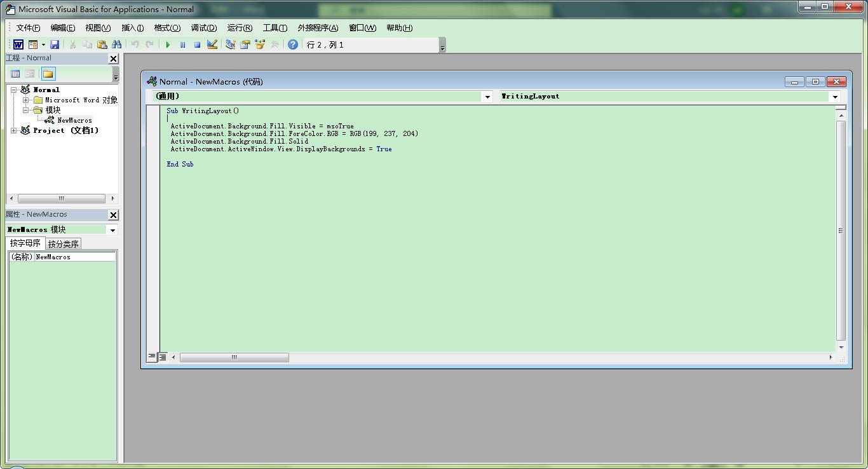Viewport: 868px width, 469px height.
Task: Select the Microsoft Word 对象 folder label
Action: coord(81,100)
